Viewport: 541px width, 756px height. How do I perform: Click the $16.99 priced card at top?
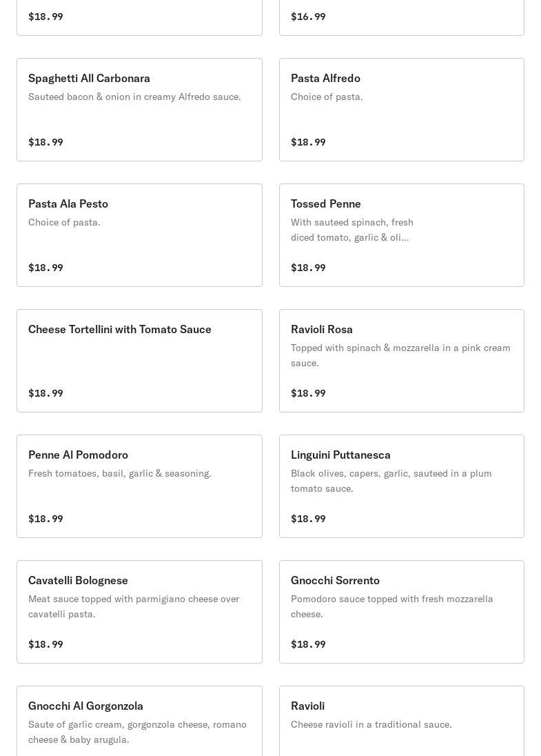[402, 17]
